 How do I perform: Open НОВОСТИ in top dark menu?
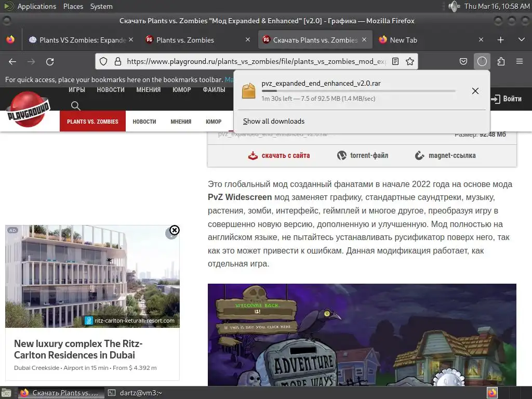coord(111,90)
